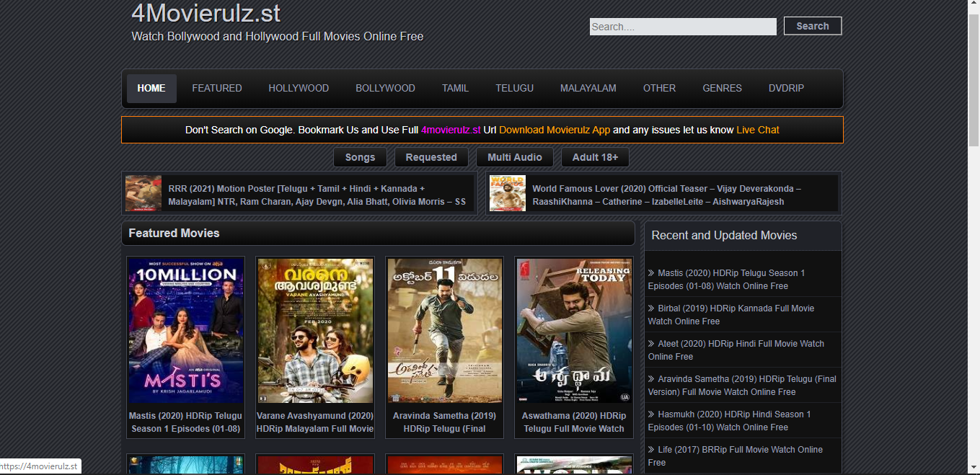Open recent item Life (2017) BRRip

736,456
